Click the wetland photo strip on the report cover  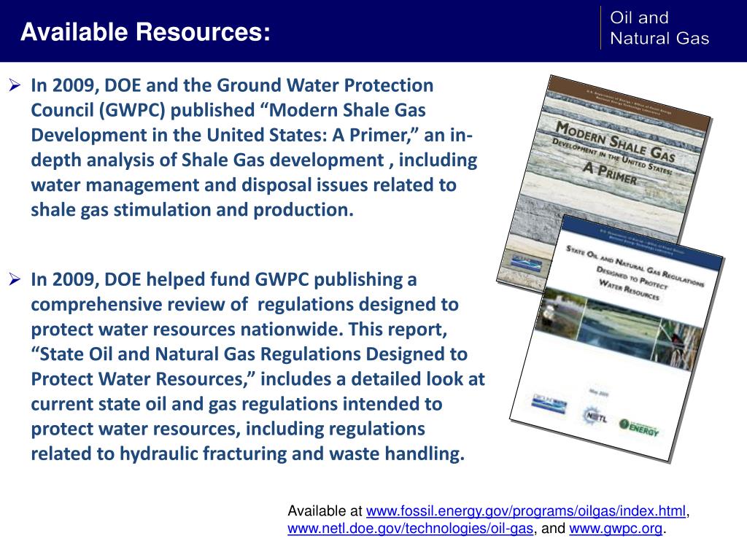(x=619, y=329)
